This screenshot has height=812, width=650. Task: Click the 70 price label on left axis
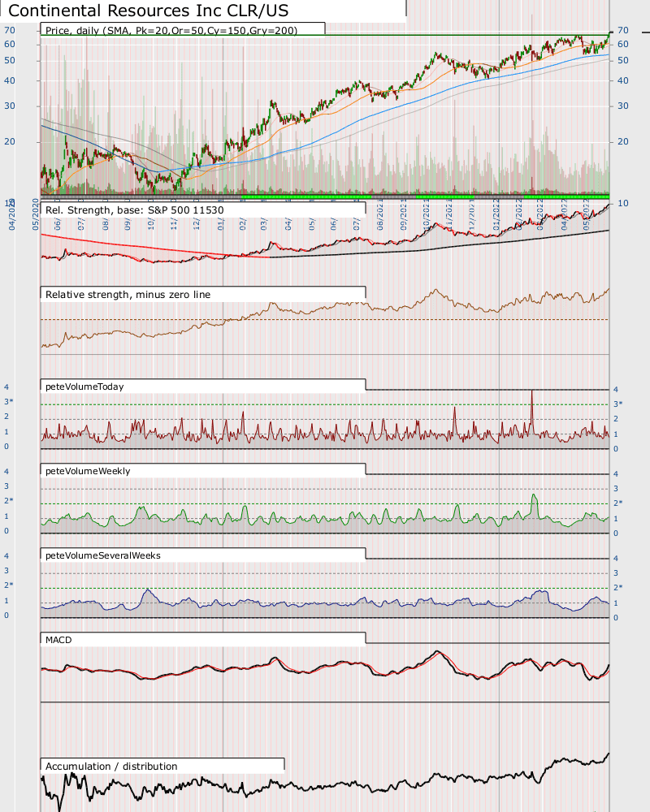coord(10,31)
